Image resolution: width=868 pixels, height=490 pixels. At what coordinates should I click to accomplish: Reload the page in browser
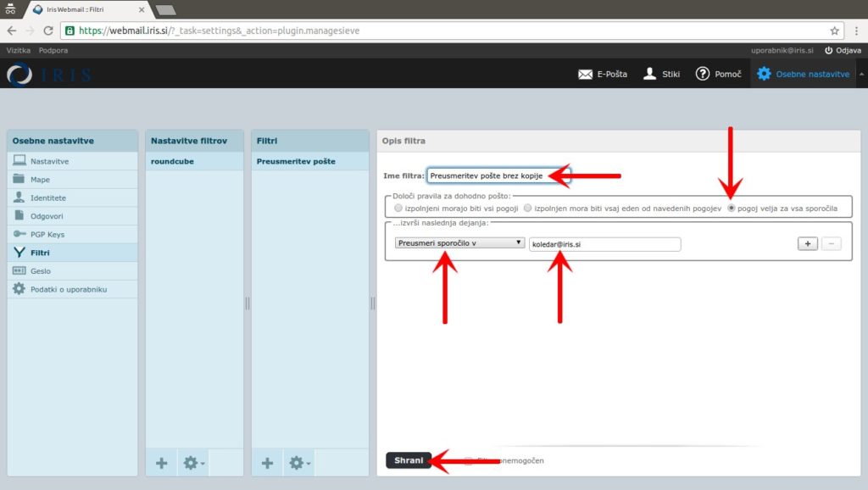(x=48, y=31)
